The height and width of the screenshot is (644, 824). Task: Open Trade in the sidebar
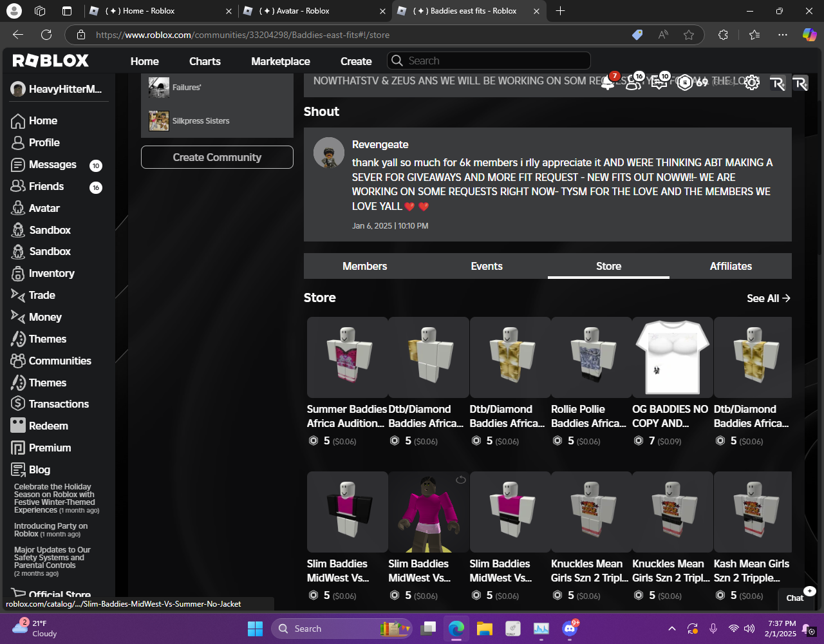(33, 296)
